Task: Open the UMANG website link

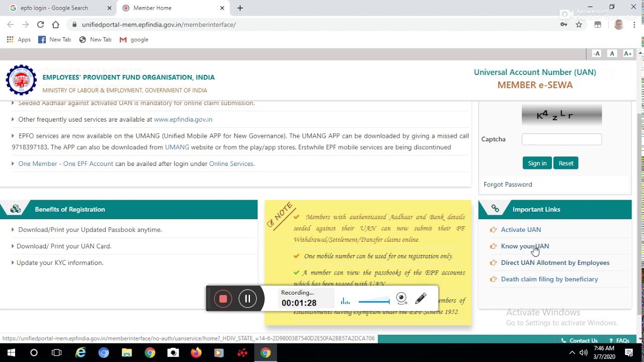Action: [177, 147]
